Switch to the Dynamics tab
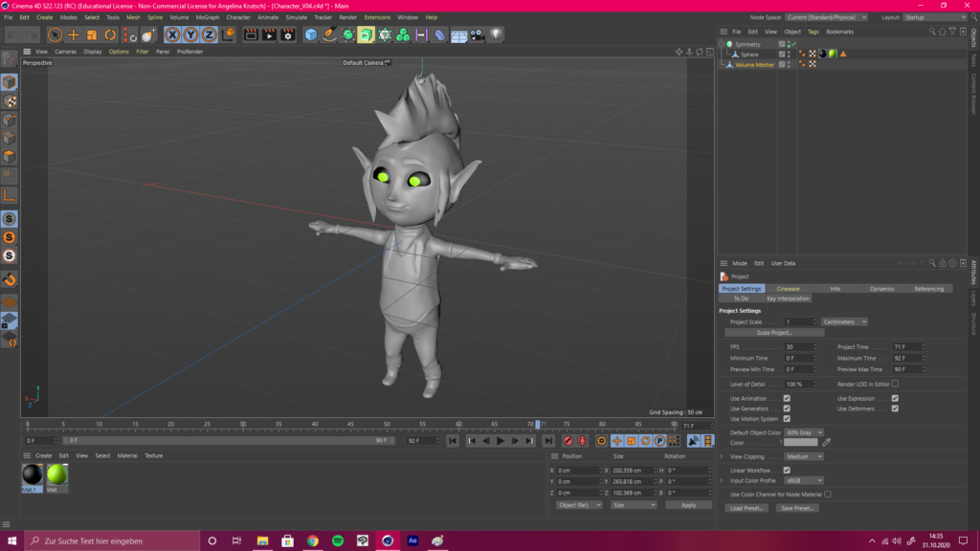Screen dimensions: 980x551 click(x=881, y=288)
